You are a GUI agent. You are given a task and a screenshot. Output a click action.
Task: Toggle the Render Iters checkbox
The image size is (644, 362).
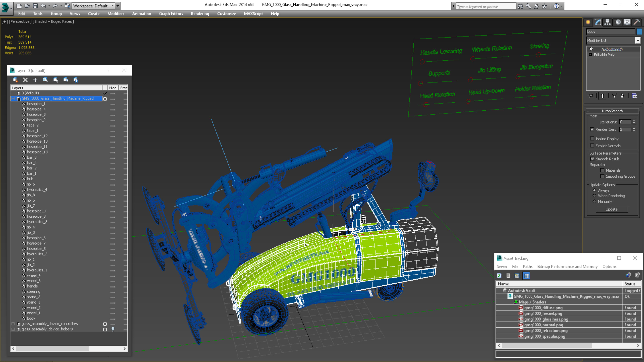click(592, 129)
